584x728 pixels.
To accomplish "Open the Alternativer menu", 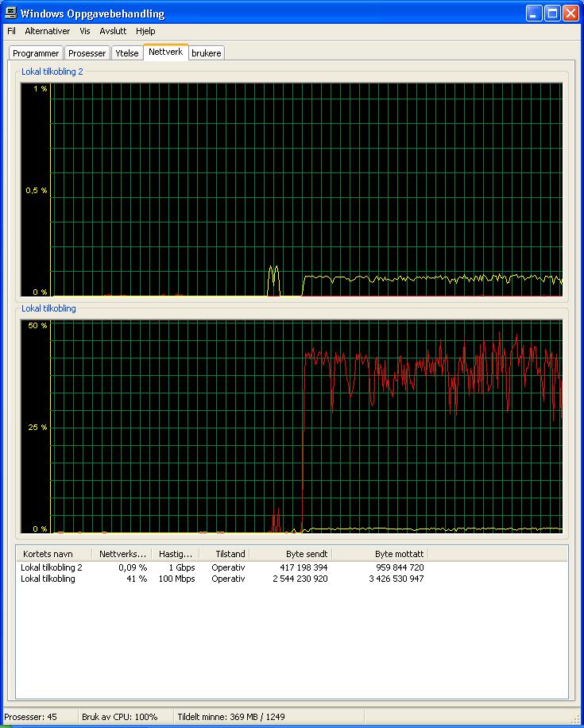I will (48, 31).
